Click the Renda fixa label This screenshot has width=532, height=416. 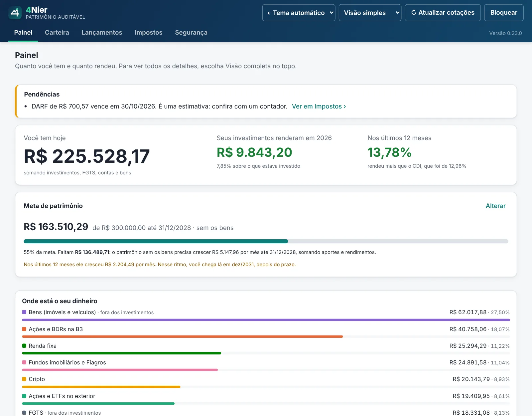tap(43, 346)
